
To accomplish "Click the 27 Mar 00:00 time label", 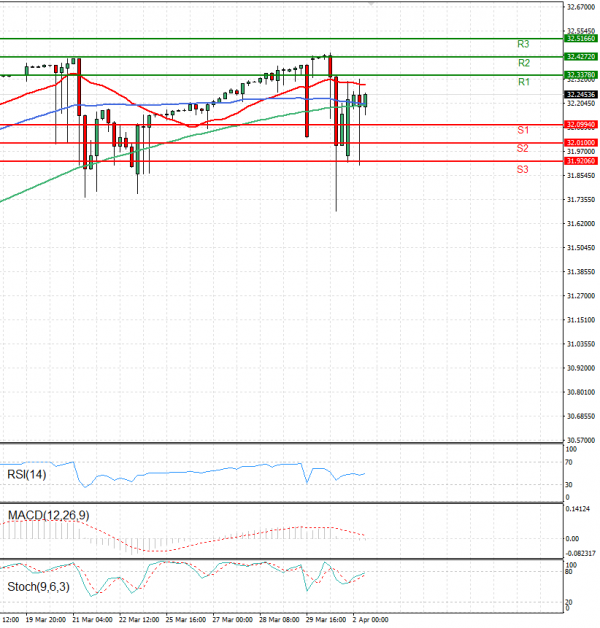I will point(232,620).
